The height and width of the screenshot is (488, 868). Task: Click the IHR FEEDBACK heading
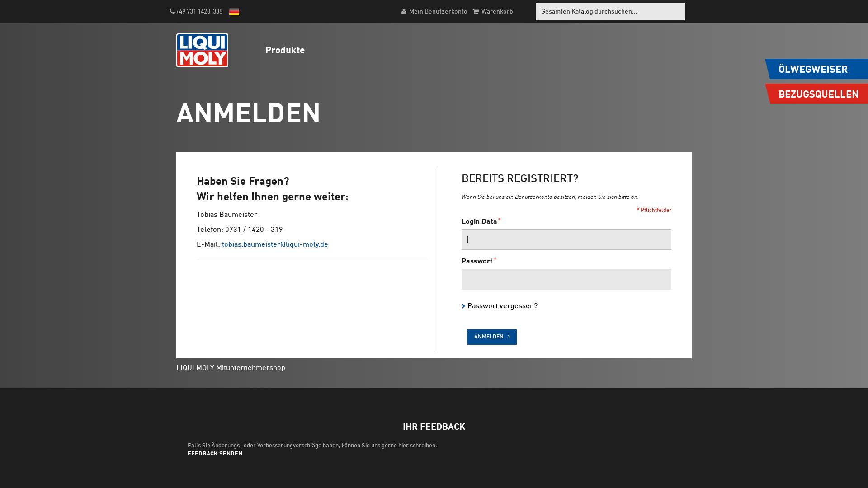tap(434, 427)
